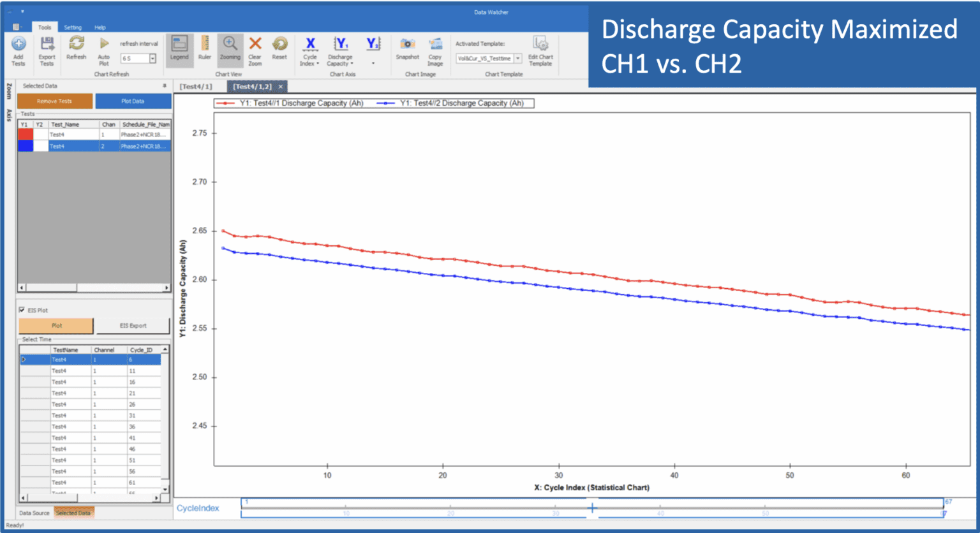Switch to the [Test4/1] chart tab
Viewport: 980px width, 533px height.
point(196,86)
